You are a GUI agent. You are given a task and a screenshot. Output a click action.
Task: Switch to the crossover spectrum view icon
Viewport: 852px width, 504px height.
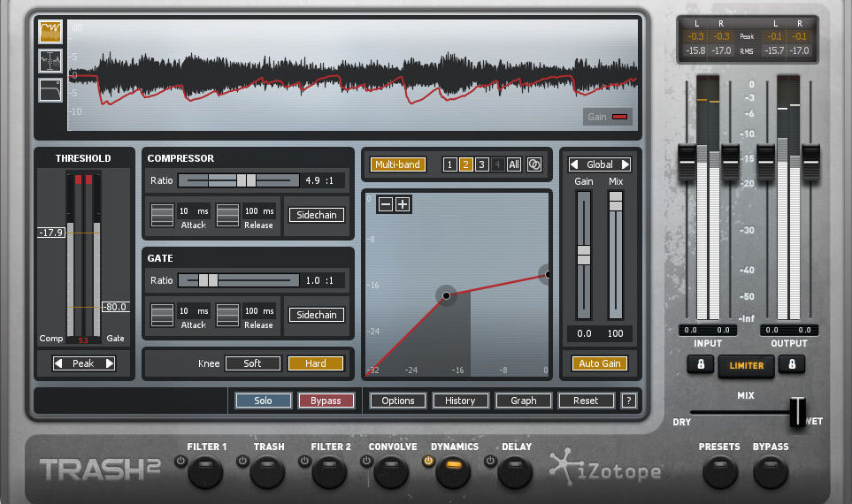pyautogui.click(x=50, y=61)
